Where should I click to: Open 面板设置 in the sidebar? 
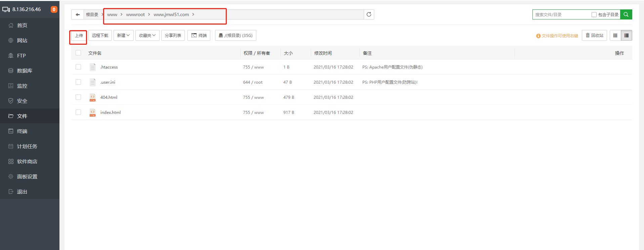30,176
